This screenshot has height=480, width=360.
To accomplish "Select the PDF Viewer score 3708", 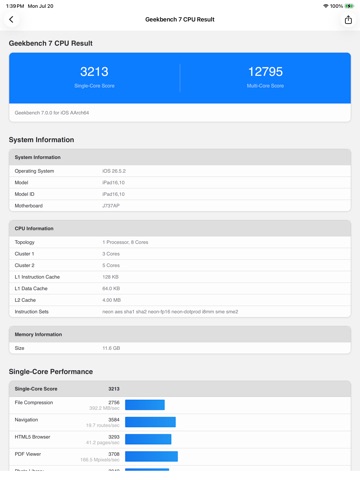I will coord(114,454).
